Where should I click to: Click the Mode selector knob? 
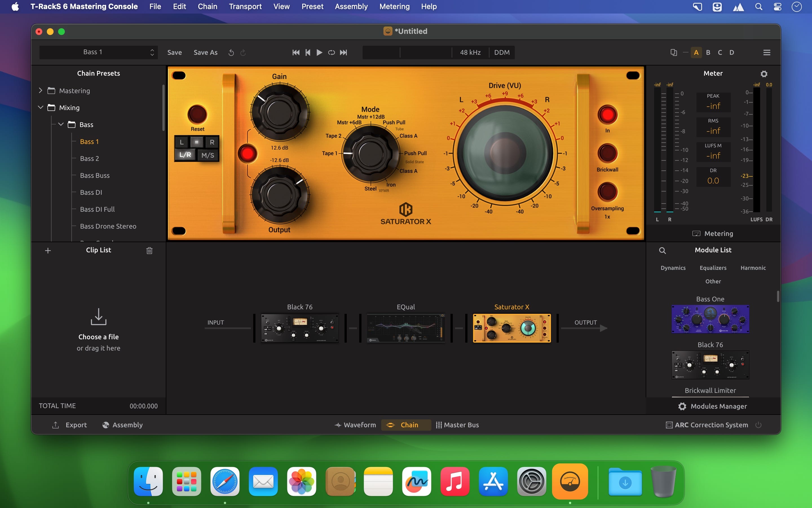click(370, 154)
